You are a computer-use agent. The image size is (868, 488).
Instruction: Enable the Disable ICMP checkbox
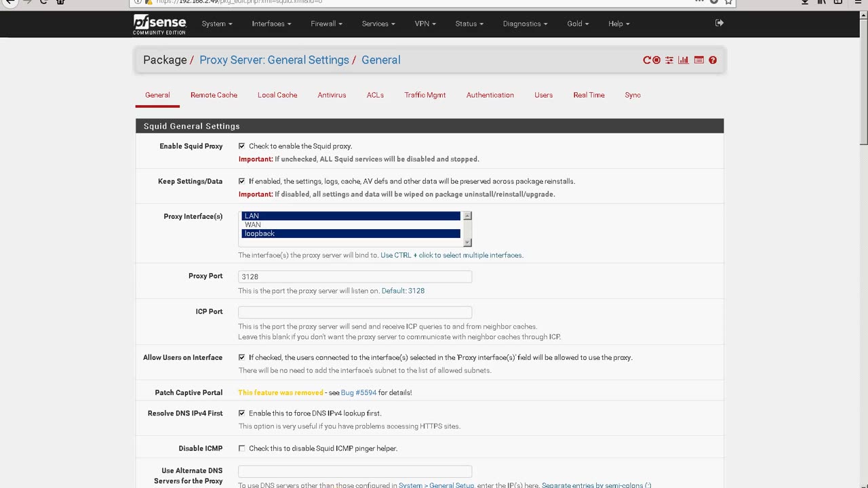(x=241, y=448)
